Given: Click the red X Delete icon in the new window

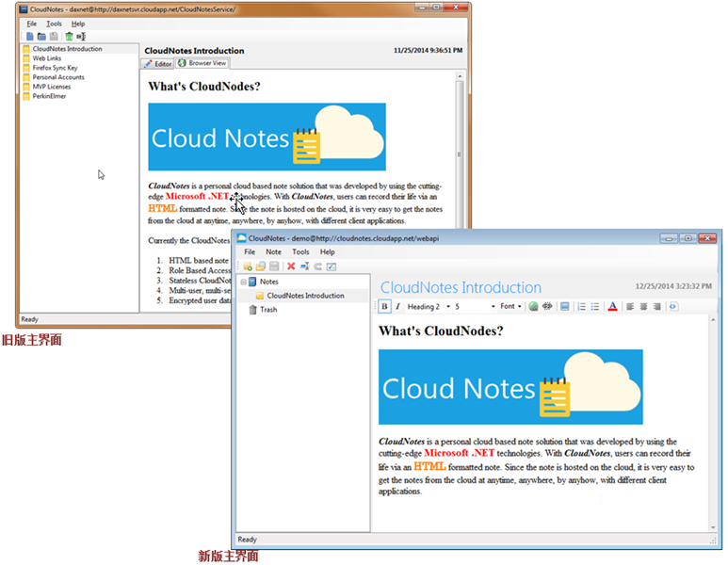Looking at the screenshot, I should (x=291, y=266).
